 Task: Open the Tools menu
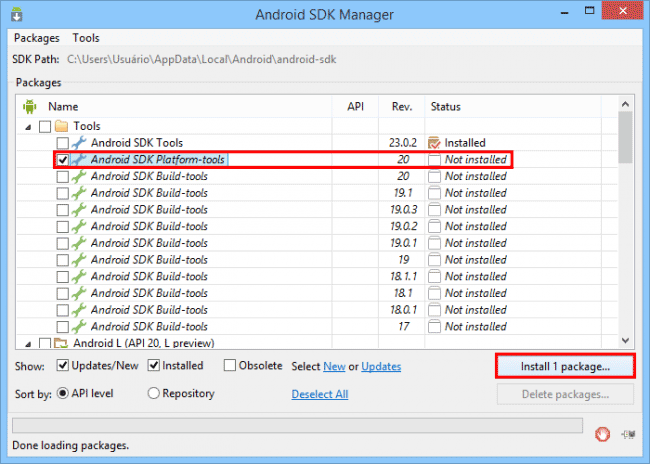pyautogui.click(x=86, y=38)
